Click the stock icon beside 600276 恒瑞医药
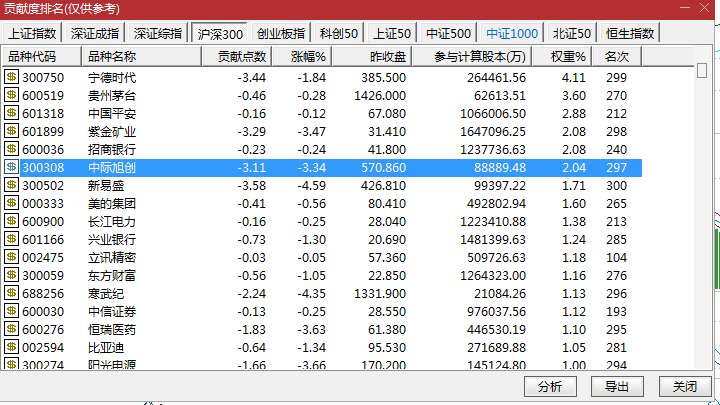 click(11, 329)
